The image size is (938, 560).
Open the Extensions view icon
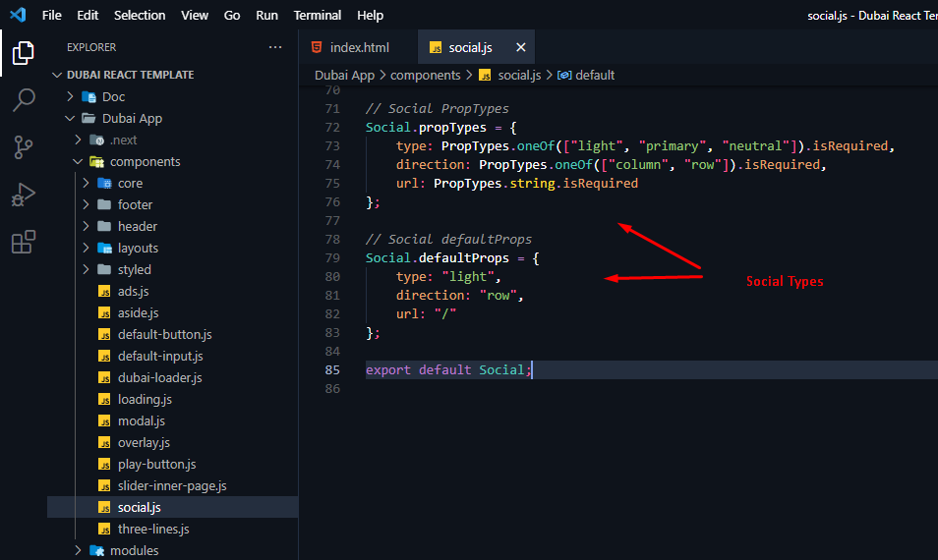24,242
